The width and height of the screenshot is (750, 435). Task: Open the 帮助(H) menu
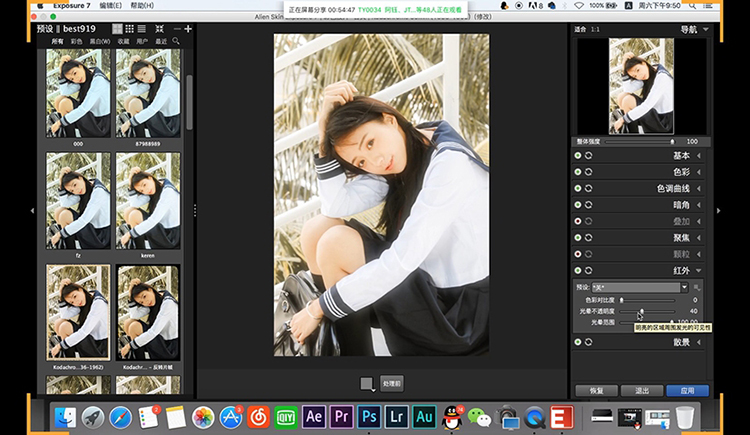[142, 5]
